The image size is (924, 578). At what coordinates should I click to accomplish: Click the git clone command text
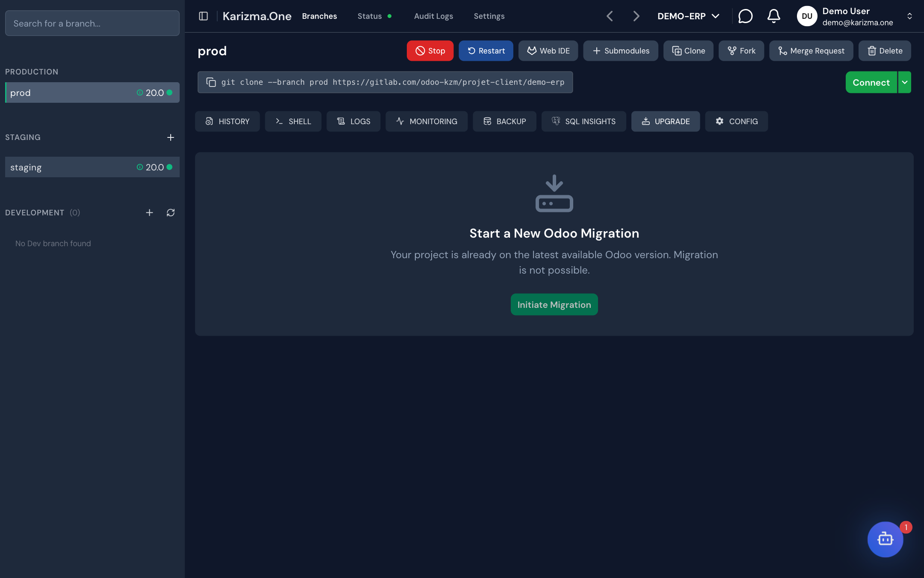393,82
